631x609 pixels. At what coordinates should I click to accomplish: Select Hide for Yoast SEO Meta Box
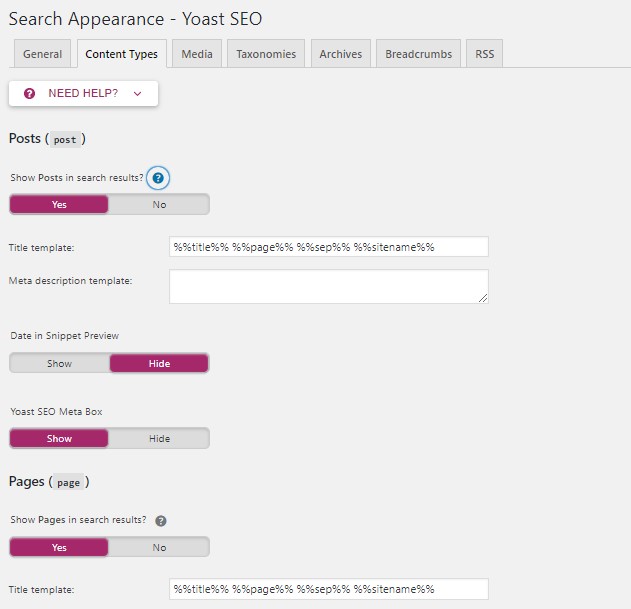pyautogui.click(x=159, y=438)
